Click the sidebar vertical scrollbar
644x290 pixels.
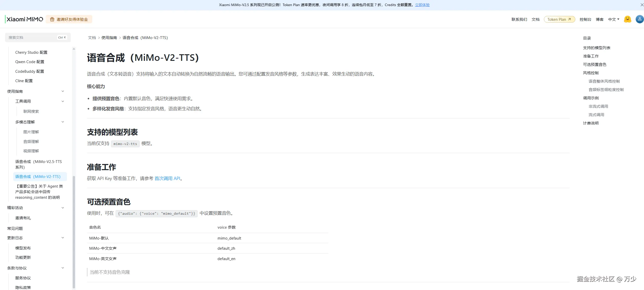(x=74, y=232)
